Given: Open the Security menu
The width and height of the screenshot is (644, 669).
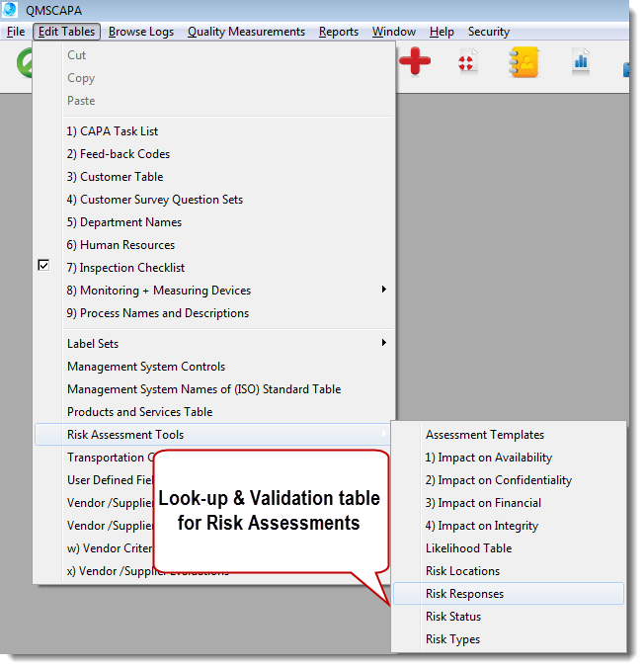Looking at the screenshot, I should click(x=488, y=32).
